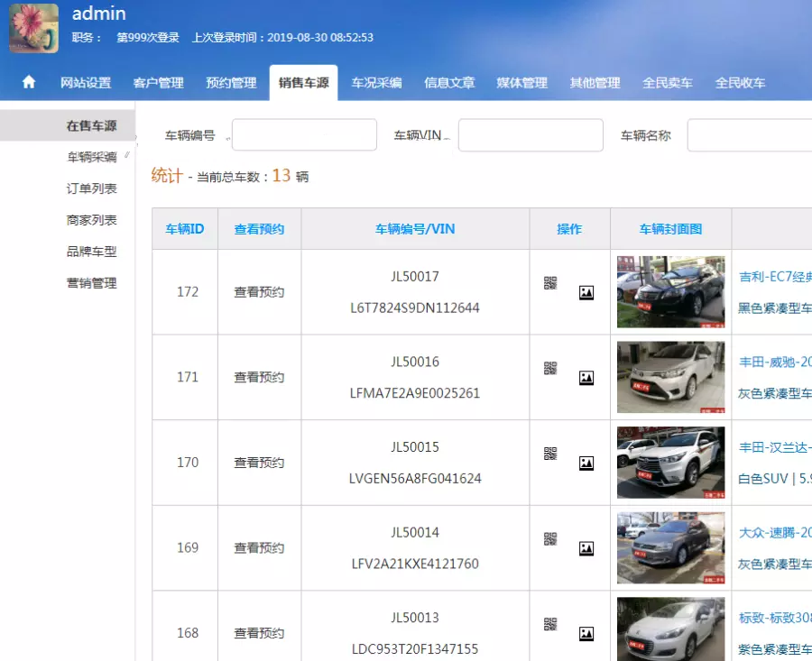Viewport: 812px width, 661px height.
Task: Open image icon in row 168
Action: [x=586, y=634]
